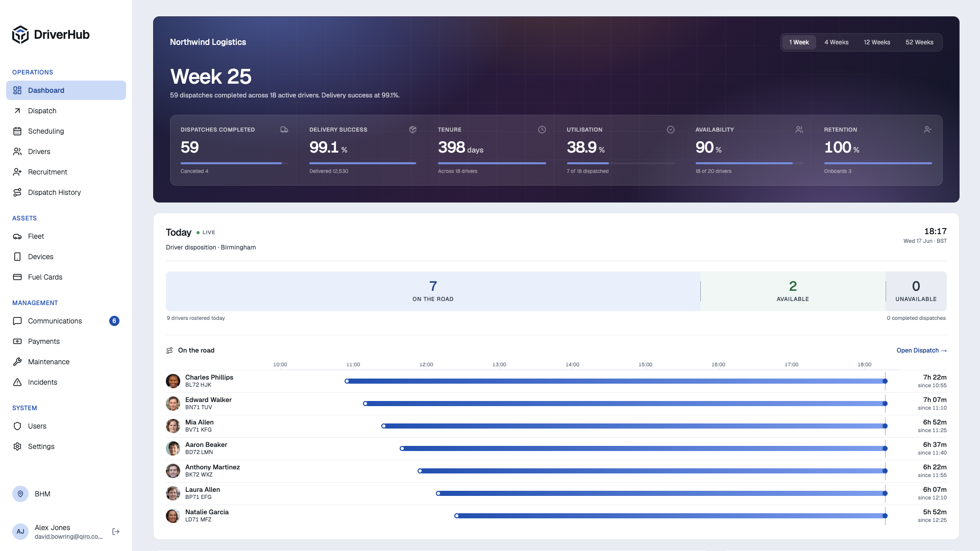Click the Drivers people icon
The width and height of the screenshot is (980, 551).
click(x=17, y=152)
